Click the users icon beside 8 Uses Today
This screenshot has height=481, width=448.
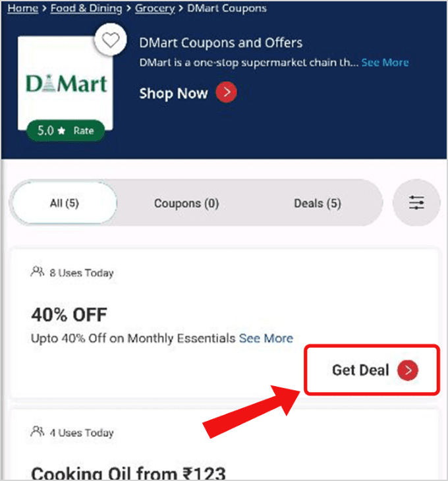click(x=38, y=271)
